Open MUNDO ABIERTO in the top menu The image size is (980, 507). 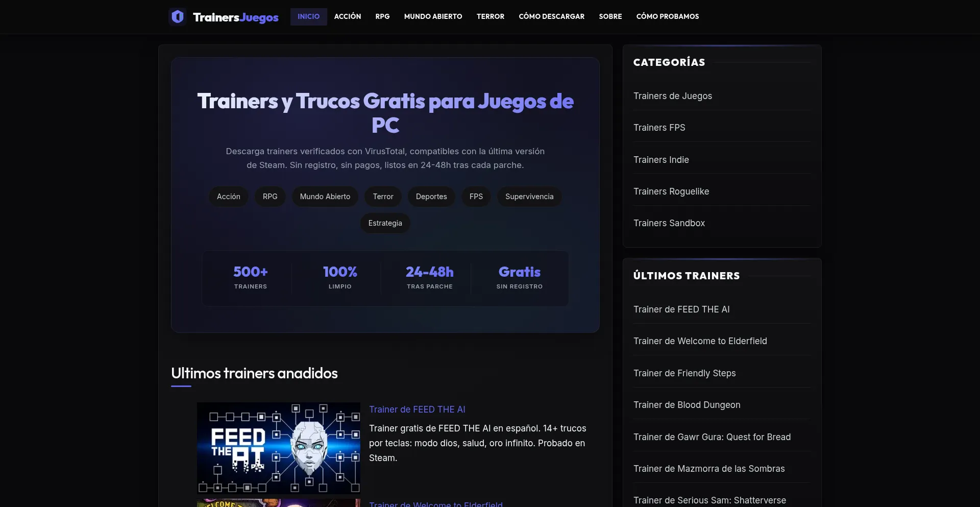click(433, 16)
